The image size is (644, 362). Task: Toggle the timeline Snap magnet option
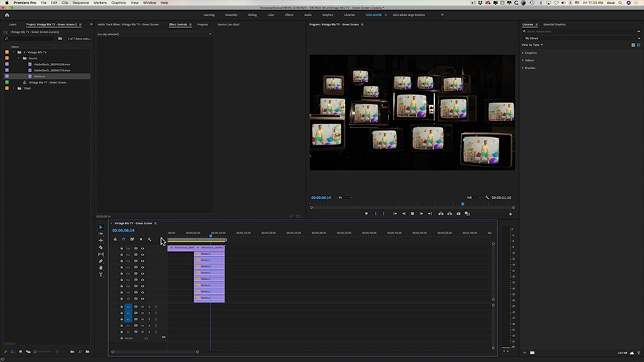tap(124, 239)
